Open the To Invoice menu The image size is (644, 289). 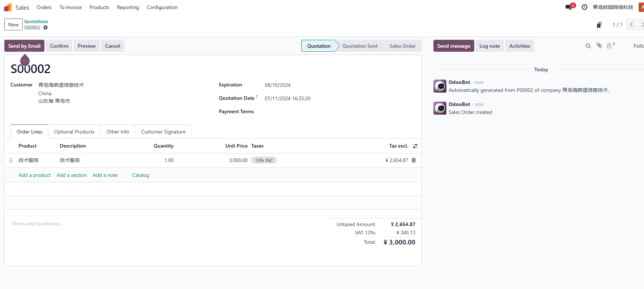(70, 7)
